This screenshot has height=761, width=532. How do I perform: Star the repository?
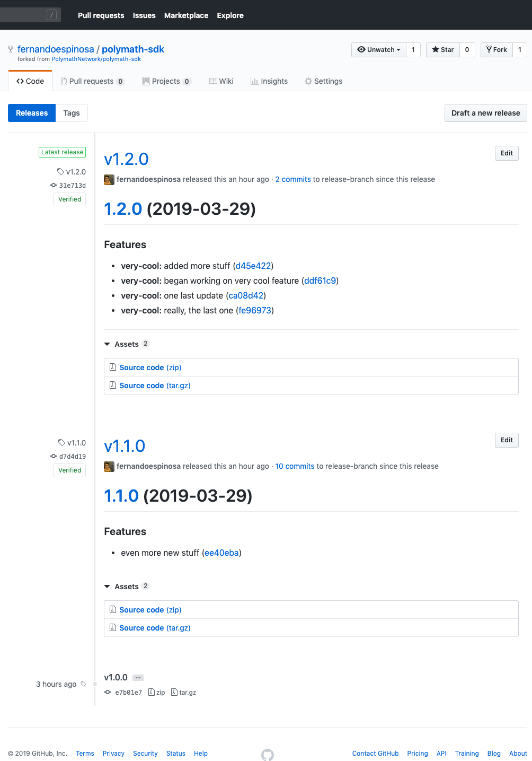point(443,50)
